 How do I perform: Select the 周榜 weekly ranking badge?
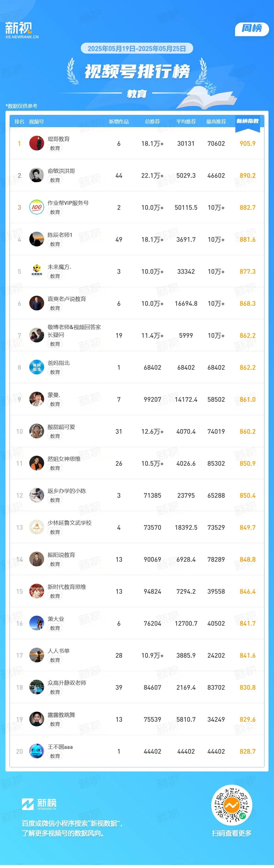[x=252, y=29]
